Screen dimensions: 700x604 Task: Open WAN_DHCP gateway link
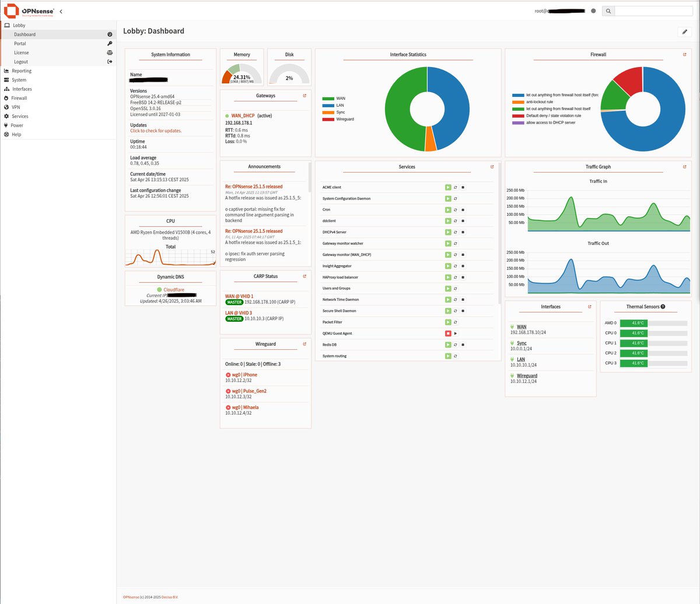click(x=243, y=115)
